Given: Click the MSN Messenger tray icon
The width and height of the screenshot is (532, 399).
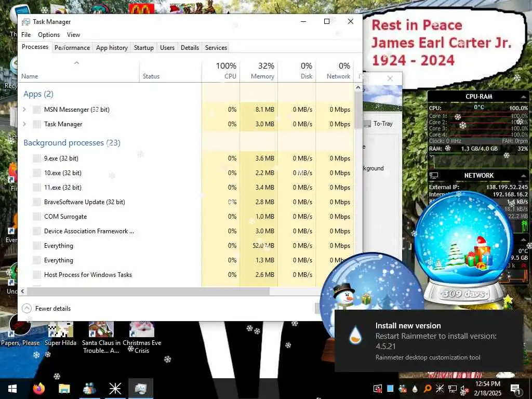Looking at the screenshot, I should point(403,389).
